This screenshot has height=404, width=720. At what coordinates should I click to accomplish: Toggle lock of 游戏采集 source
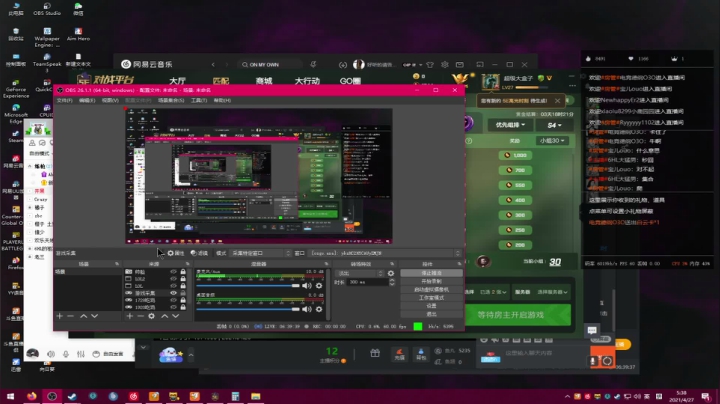click(183, 293)
